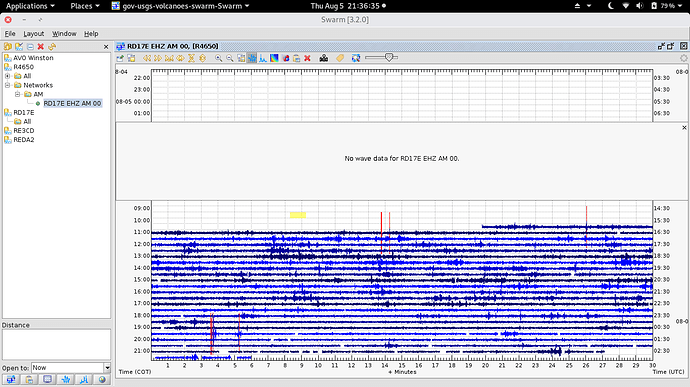Click the volume speaker icon in top bar
This screenshot has height=387, width=690.
pos(639,6)
